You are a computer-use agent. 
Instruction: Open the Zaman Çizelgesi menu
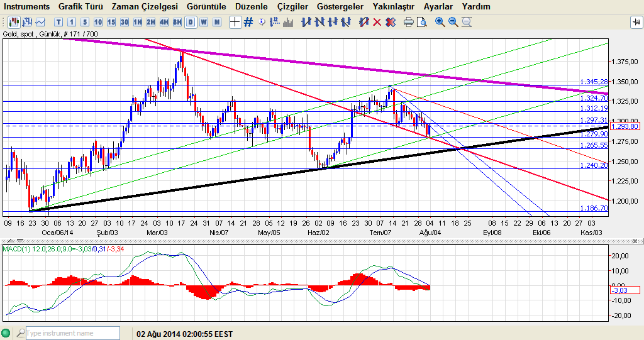(x=145, y=6)
